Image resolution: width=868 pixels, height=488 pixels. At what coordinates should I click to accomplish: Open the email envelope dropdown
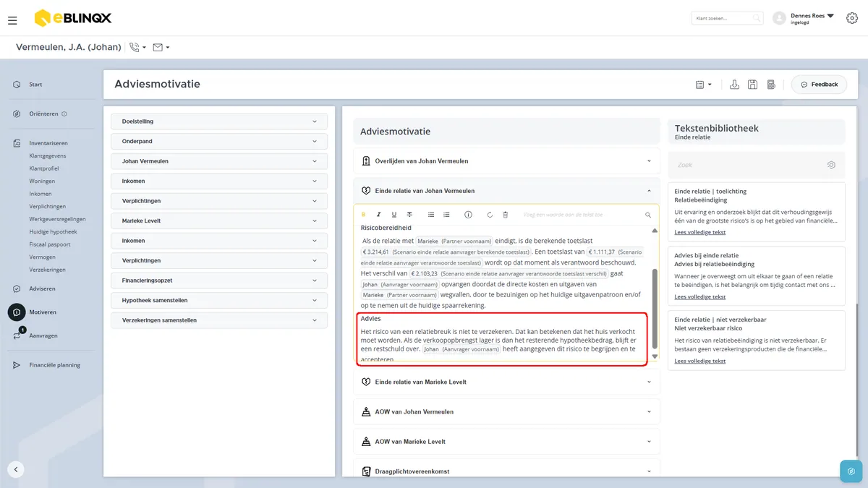tap(161, 48)
